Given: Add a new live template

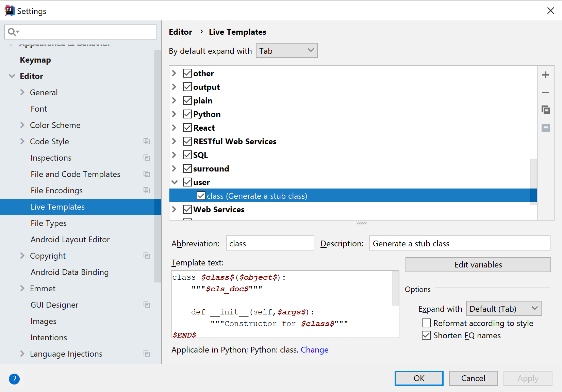Looking at the screenshot, I should (x=546, y=75).
